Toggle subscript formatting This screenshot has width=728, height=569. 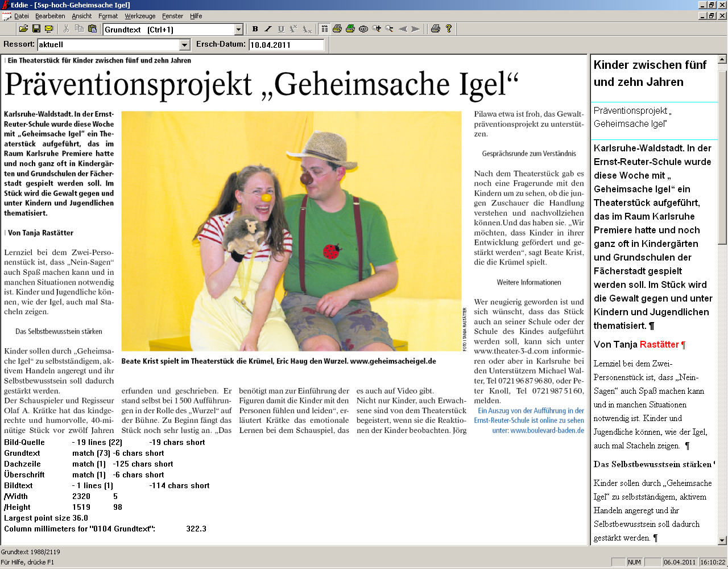coord(307,28)
